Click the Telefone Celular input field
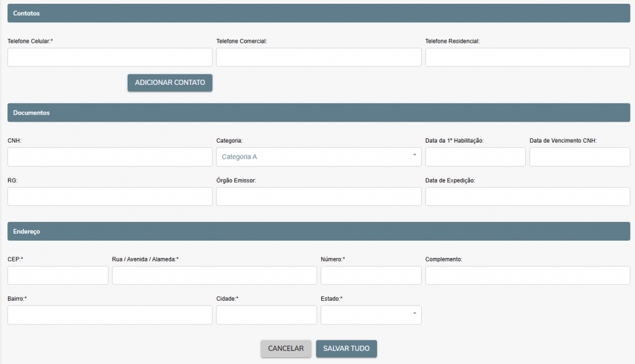 click(x=110, y=57)
